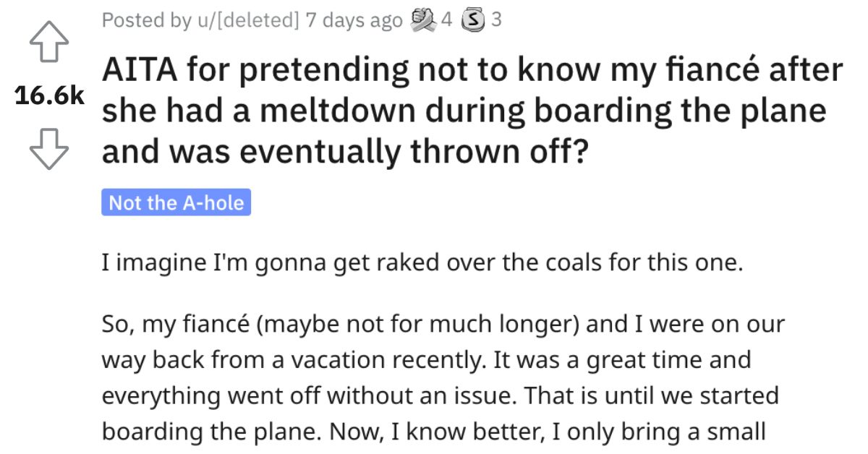
Task: Click the Silver award count 3
Action: (495, 20)
